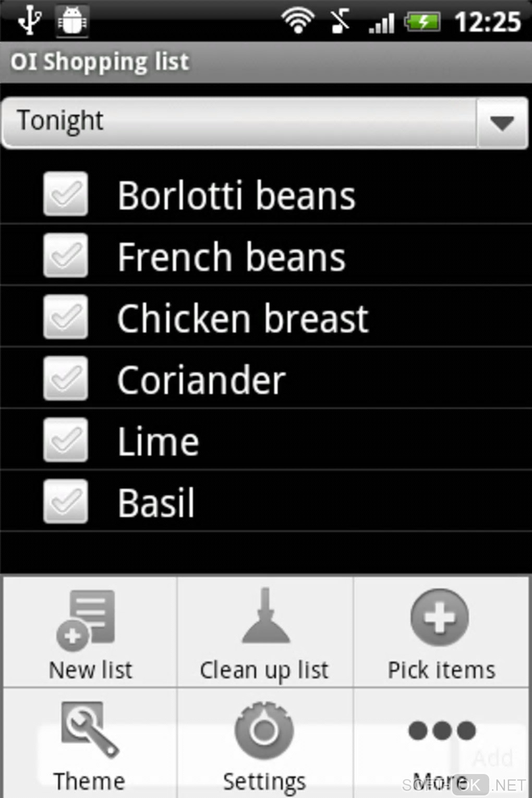Mark Coriander as bought
The image size is (532, 798).
(x=66, y=379)
